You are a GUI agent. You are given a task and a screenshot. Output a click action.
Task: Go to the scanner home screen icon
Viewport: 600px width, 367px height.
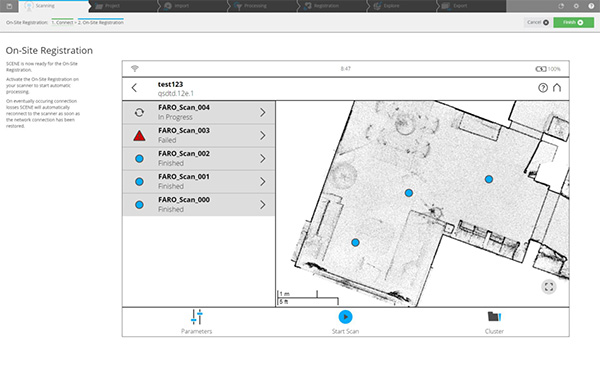pyautogui.click(x=557, y=88)
